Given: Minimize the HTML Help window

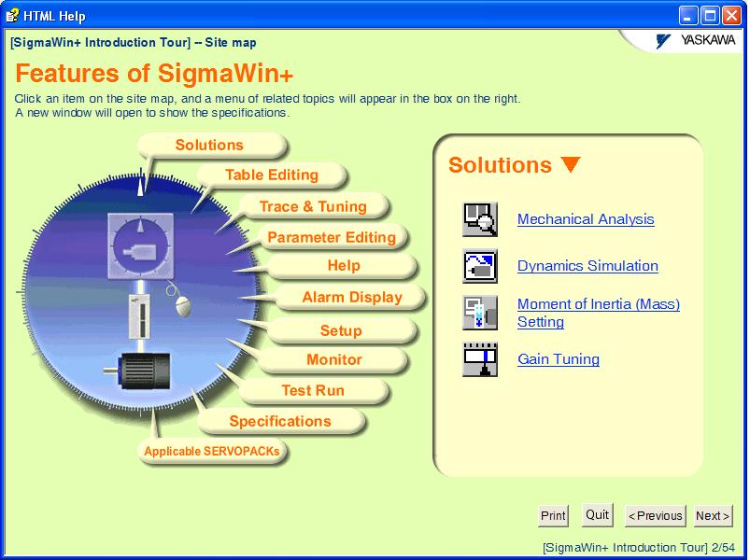Looking at the screenshot, I should coord(687,16).
